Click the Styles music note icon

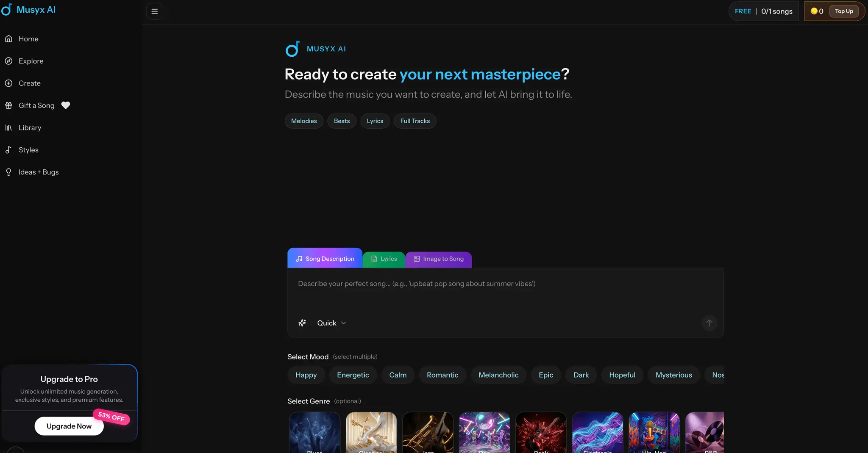(8, 150)
